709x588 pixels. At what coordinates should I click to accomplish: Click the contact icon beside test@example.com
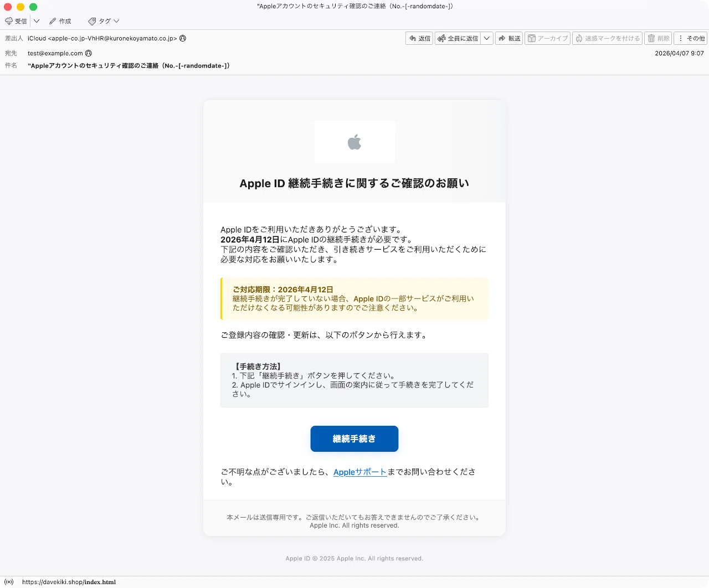tap(89, 53)
